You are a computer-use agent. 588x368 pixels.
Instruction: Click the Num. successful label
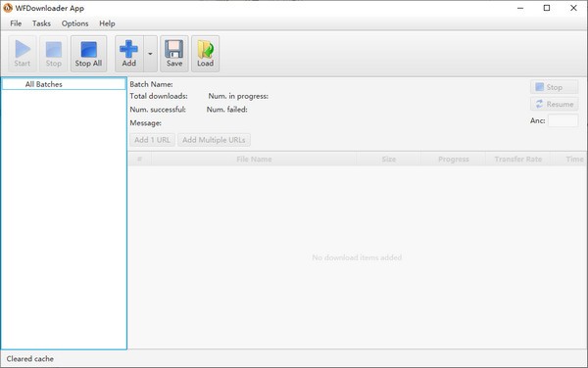tap(158, 110)
